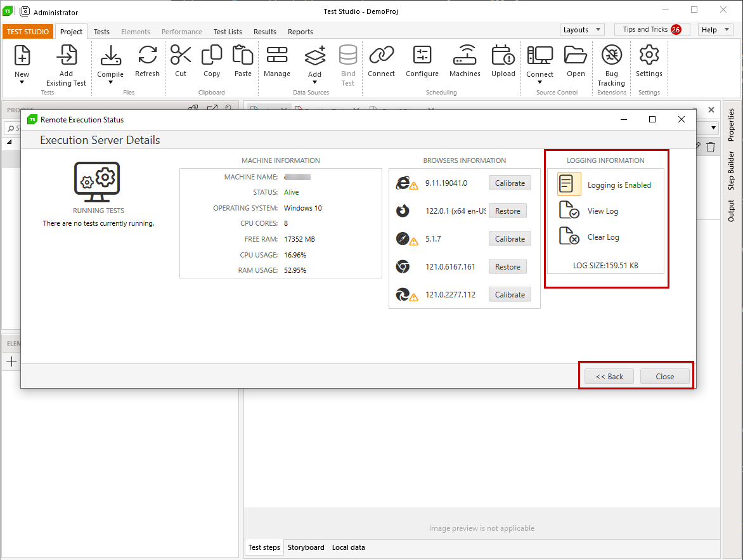Click the New test icon

point(22,55)
